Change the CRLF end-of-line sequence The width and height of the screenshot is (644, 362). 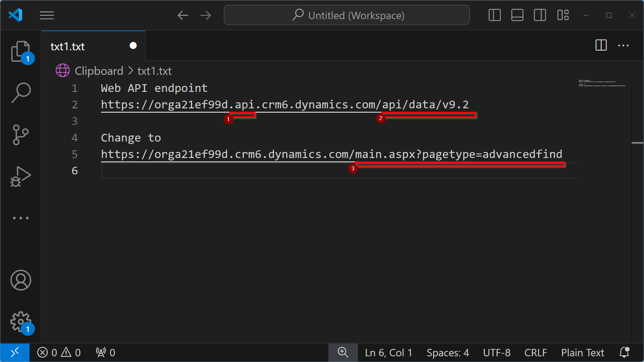[x=536, y=353]
